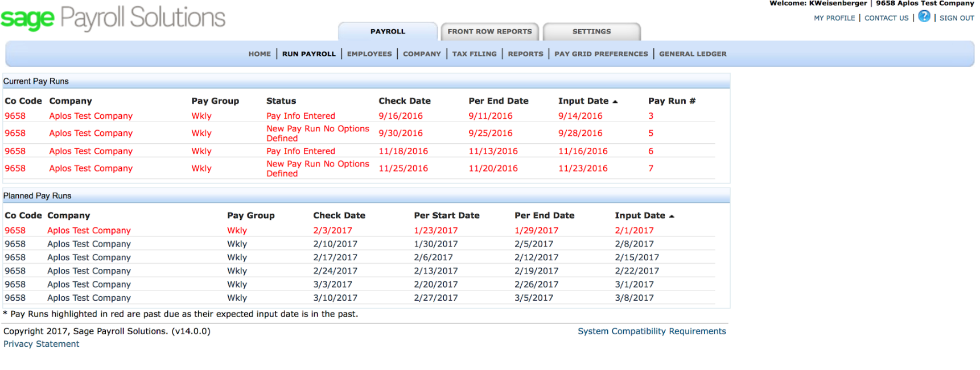Viewport: 980px width, 370px height.
Task: Open the Privacy Statement link
Action: 42,344
